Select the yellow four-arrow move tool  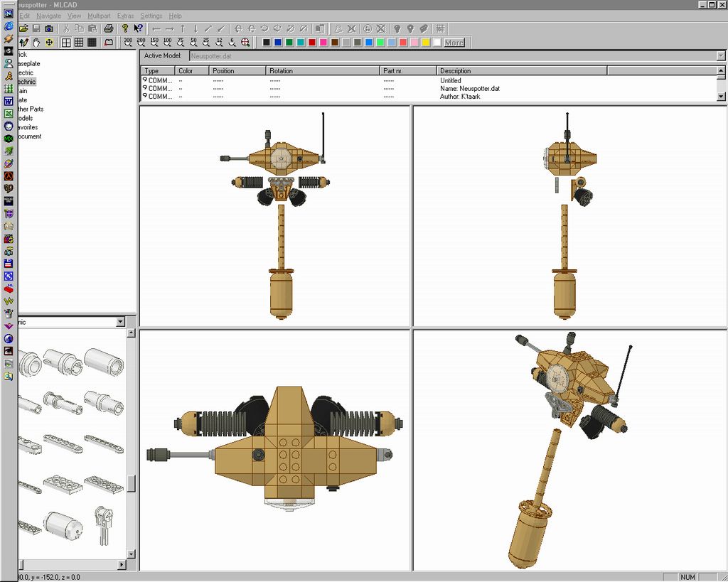click(49, 43)
